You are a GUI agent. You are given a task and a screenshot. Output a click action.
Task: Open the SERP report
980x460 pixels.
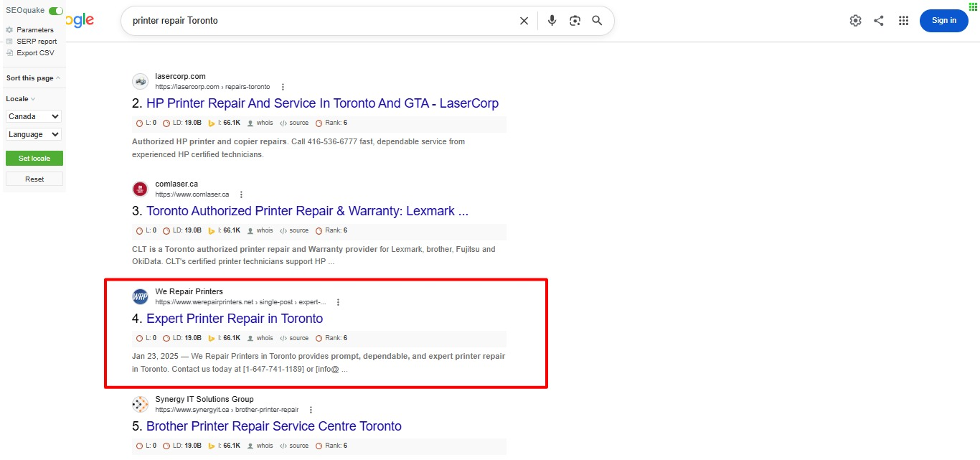(x=31, y=42)
